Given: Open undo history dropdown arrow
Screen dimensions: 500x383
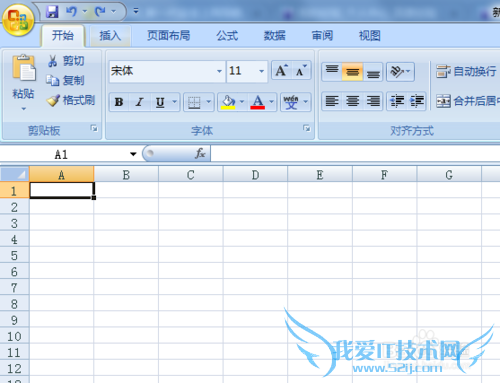Looking at the screenshot, I should click(85, 12).
